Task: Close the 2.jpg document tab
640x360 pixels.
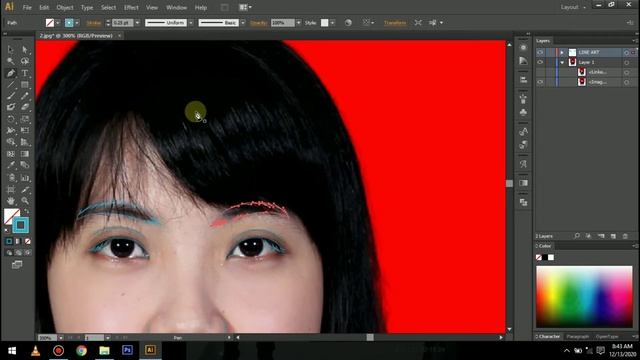Action: (119, 36)
